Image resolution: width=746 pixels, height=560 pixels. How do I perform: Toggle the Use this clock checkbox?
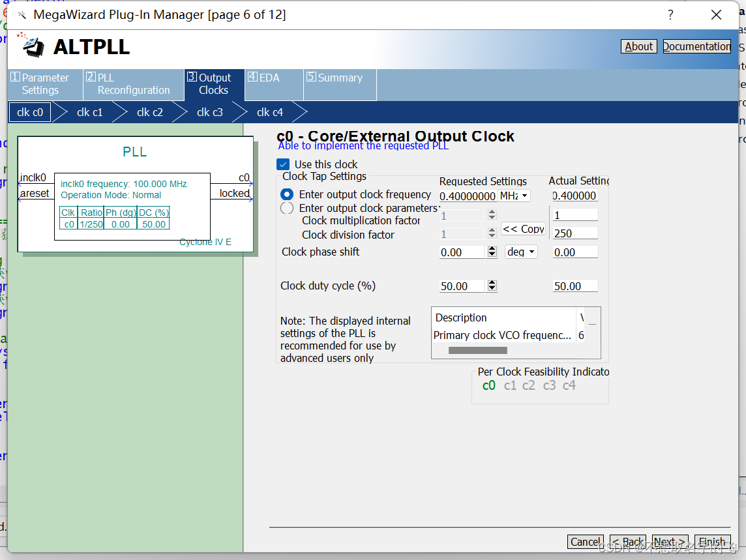[283, 165]
